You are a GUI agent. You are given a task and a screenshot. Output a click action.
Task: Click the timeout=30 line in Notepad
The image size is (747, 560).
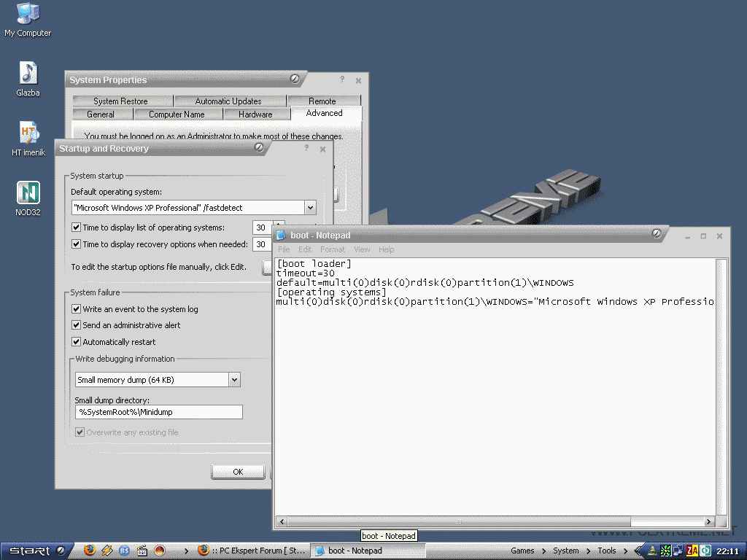(x=306, y=273)
